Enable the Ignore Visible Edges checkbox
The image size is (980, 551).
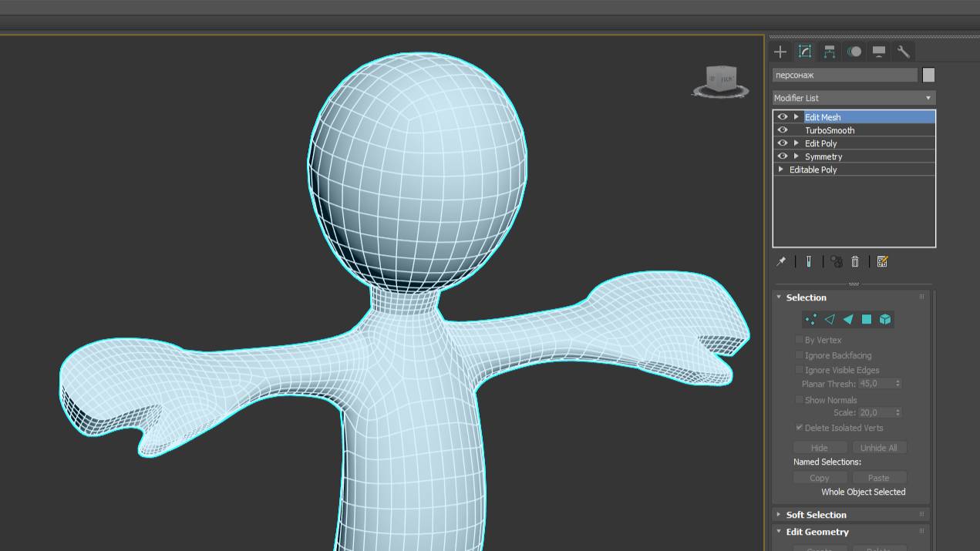point(800,369)
